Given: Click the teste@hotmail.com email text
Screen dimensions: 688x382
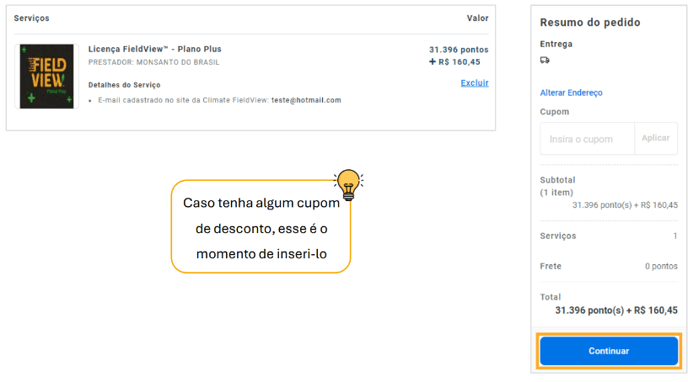Looking at the screenshot, I should [306, 100].
